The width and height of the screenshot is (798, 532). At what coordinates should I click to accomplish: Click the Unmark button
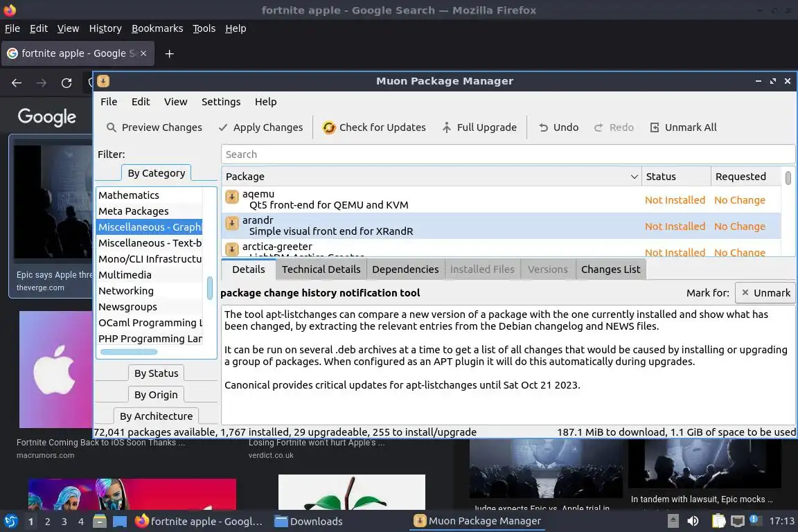click(x=765, y=293)
